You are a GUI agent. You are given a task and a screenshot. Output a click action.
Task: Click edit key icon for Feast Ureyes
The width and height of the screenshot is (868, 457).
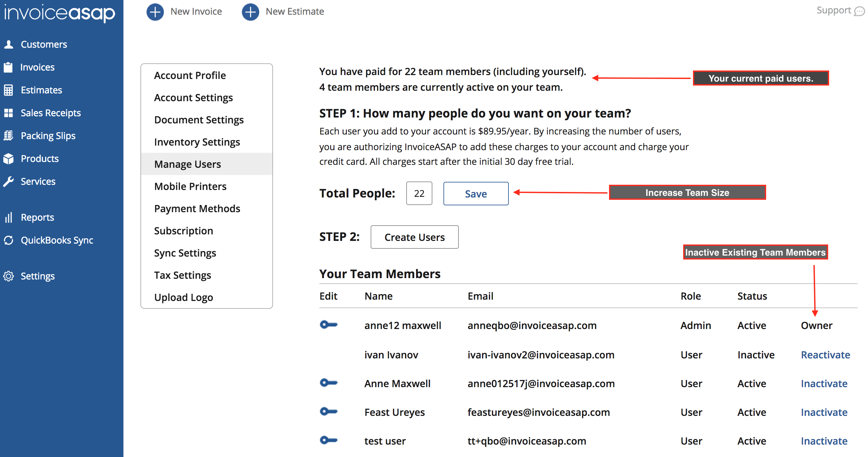click(x=329, y=411)
